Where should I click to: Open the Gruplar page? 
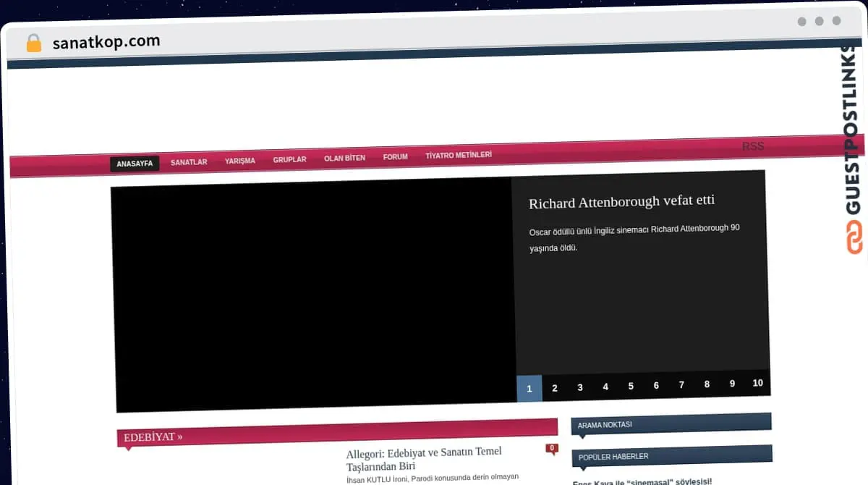pos(289,159)
